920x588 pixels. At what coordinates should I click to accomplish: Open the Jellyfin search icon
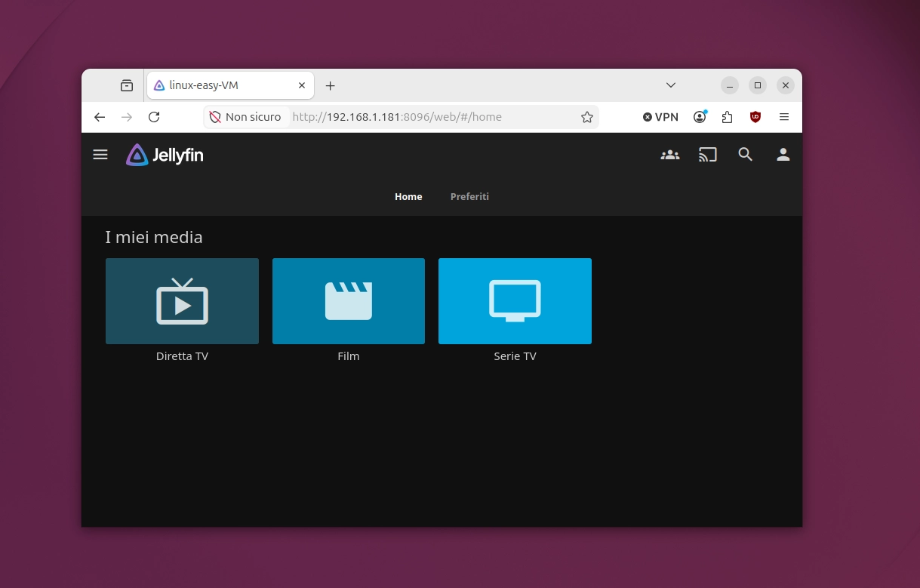pos(746,155)
